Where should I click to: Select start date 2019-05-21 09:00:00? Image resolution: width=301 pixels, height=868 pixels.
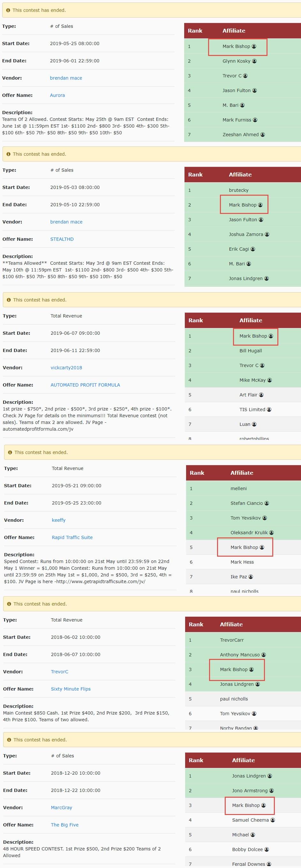click(77, 486)
